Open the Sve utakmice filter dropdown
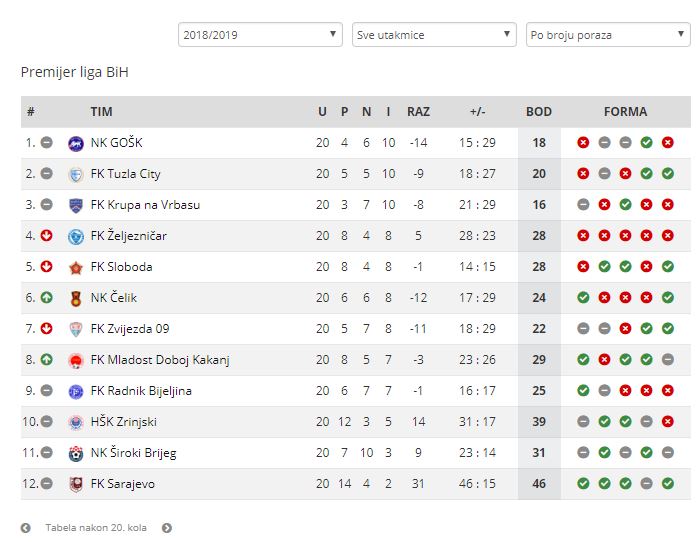The width and height of the screenshot is (699, 542). pyautogui.click(x=434, y=35)
